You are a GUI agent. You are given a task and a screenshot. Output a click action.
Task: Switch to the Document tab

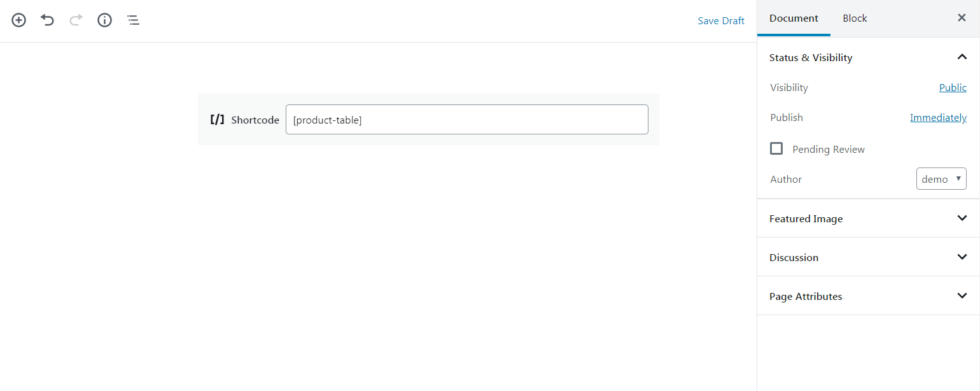pyautogui.click(x=794, y=18)
